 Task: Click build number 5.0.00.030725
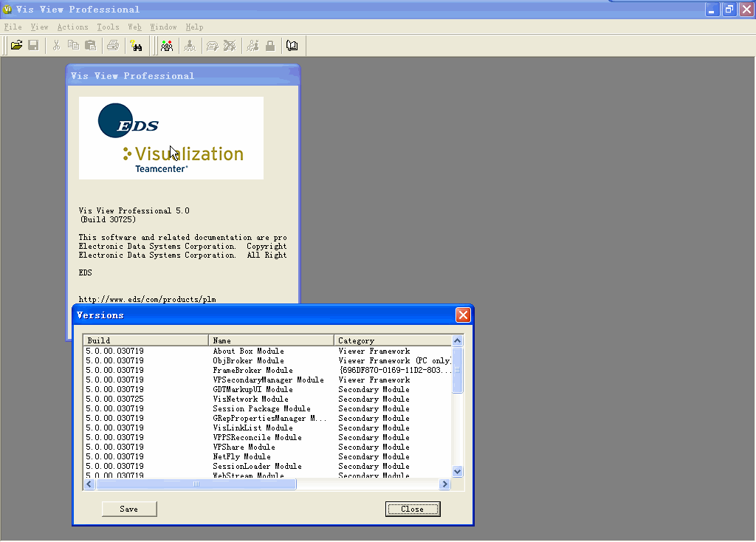[114, 399]
